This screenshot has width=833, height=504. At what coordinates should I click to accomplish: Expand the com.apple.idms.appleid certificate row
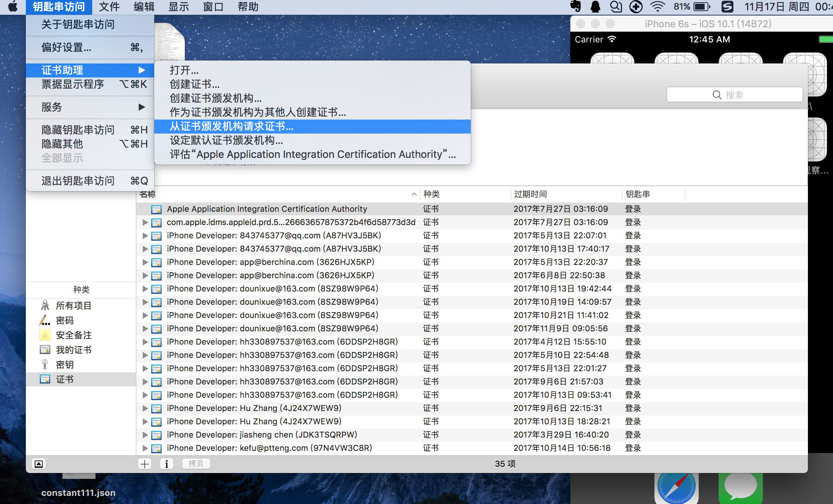click(145, 222)
